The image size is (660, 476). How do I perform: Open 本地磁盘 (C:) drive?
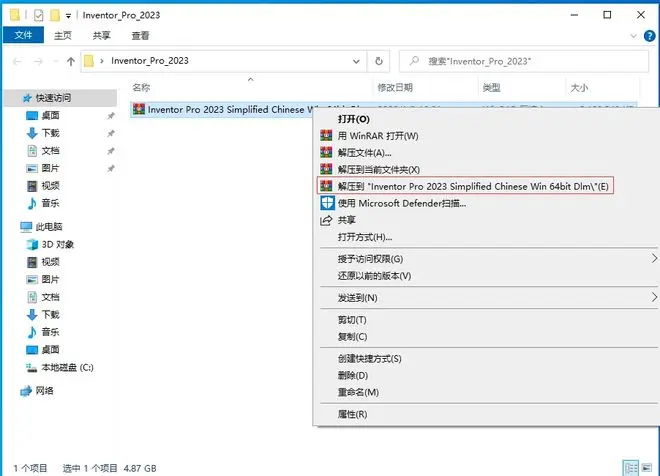coord(67,367)
